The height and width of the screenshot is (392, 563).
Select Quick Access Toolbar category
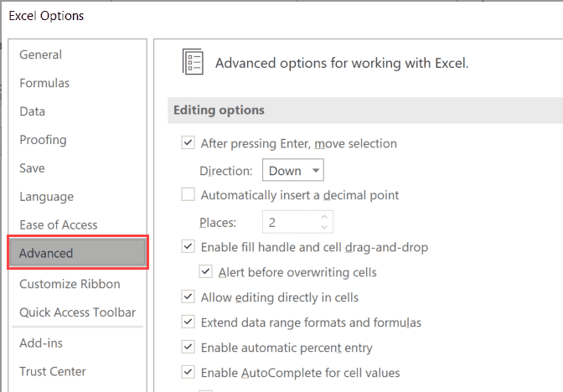[78, 312]
